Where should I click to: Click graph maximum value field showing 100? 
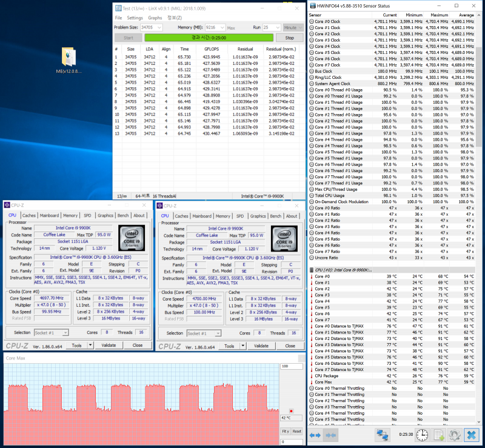click(x=292, y=366)
